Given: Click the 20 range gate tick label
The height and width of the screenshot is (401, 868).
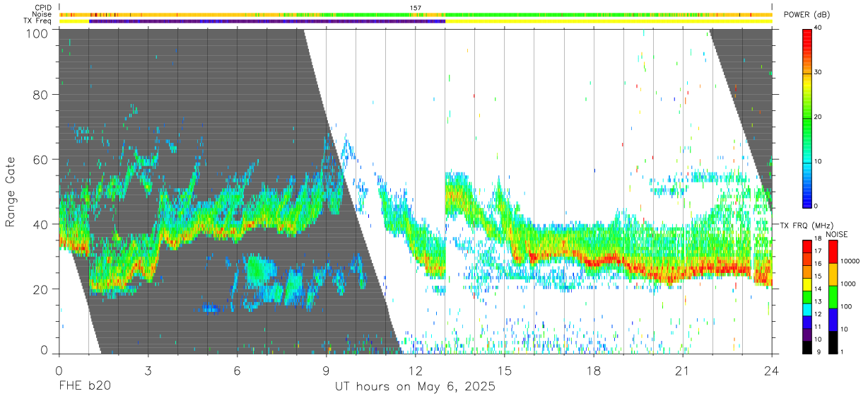Looking at the screenshot, I should (x=42, y=289).
